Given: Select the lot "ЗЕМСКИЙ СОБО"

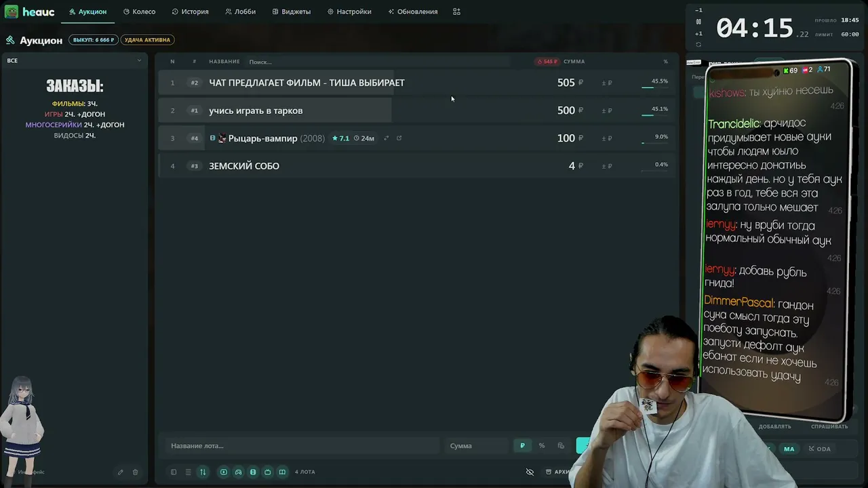Looking at the screenshot, I should (x=244, y=166).
